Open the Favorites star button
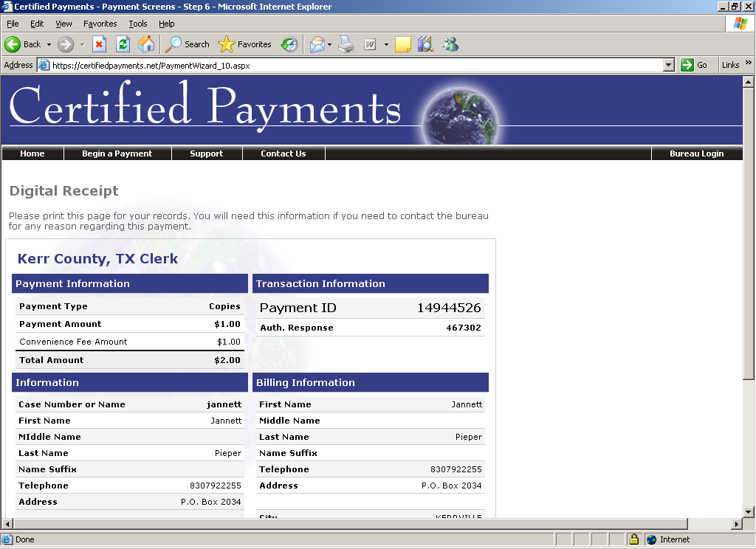756x549 pixels. (245, 44)
